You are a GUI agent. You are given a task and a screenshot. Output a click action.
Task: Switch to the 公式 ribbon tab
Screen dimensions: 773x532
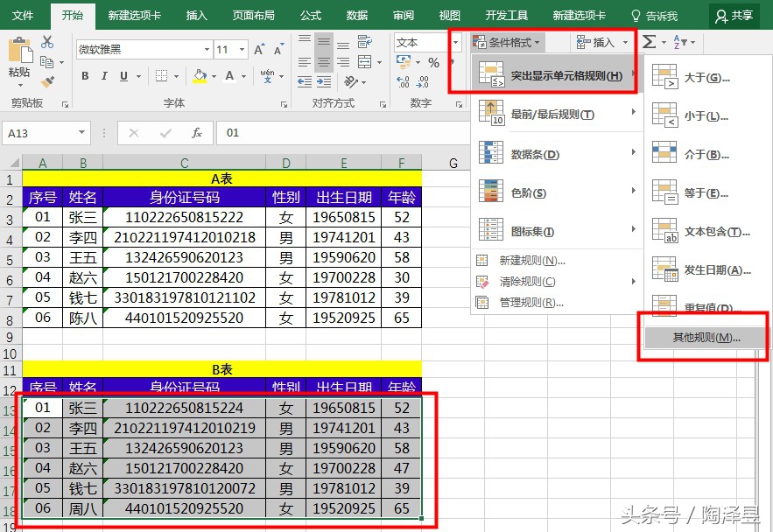coord(313,15)
